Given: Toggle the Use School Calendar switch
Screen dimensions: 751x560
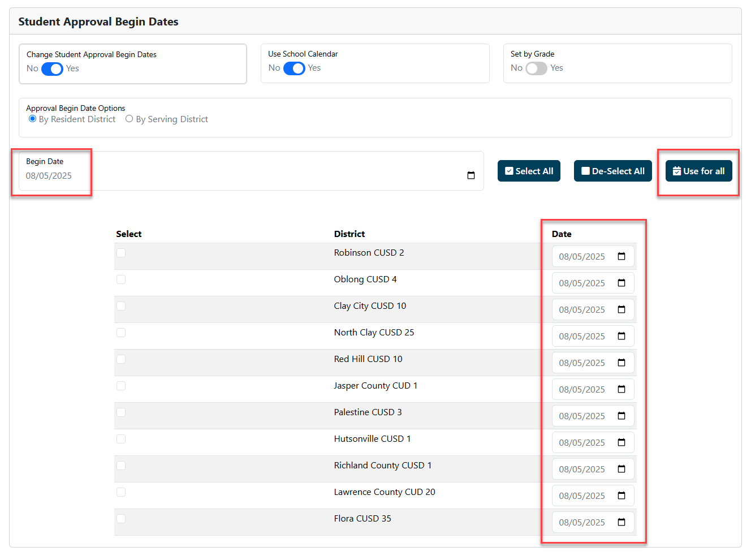Looking at the screenshot, I should pyautogui.click(x=294, y=68).
